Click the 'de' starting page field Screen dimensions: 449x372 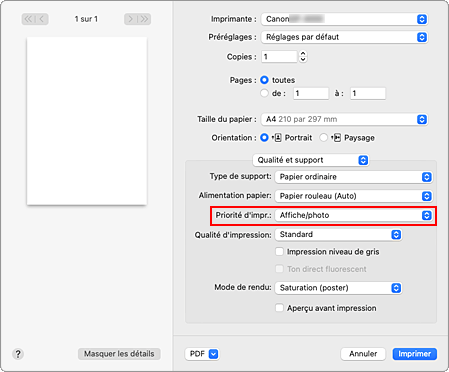pos(311,93)
